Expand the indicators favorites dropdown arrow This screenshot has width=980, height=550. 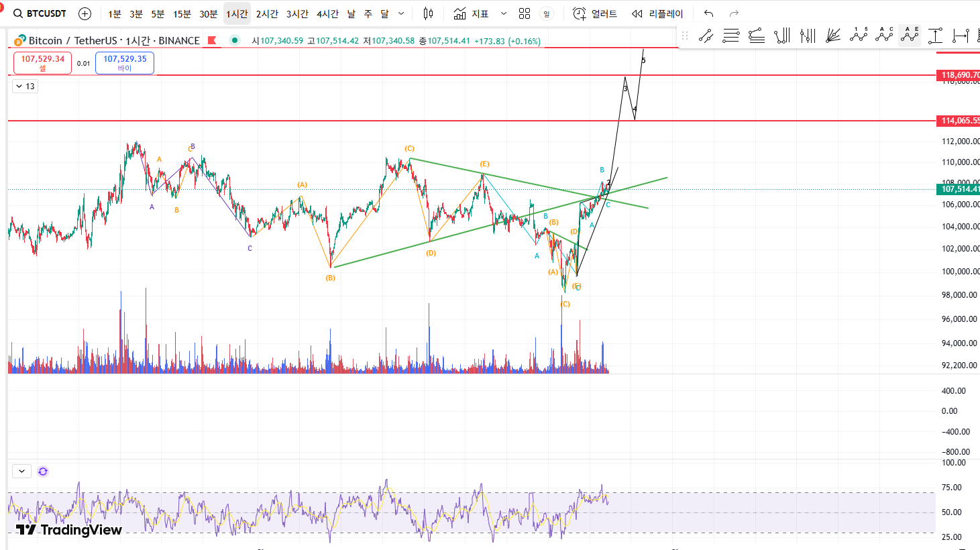[x=504, y=13]
